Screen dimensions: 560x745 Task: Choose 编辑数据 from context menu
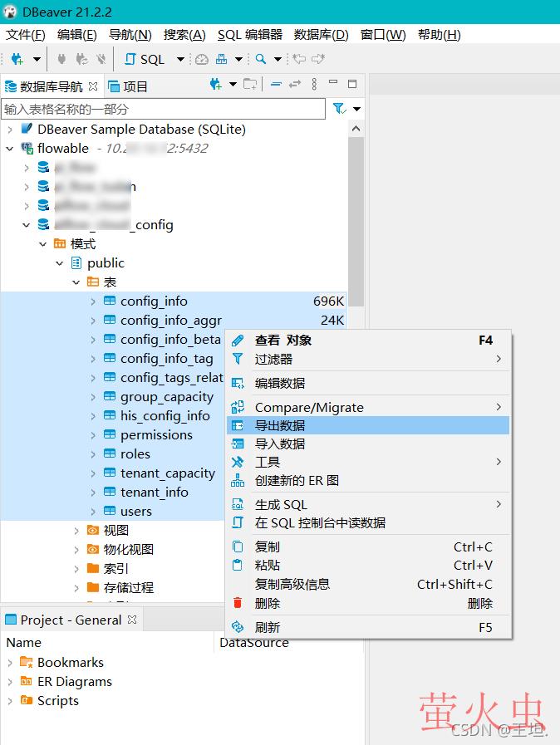pos(368,383)
